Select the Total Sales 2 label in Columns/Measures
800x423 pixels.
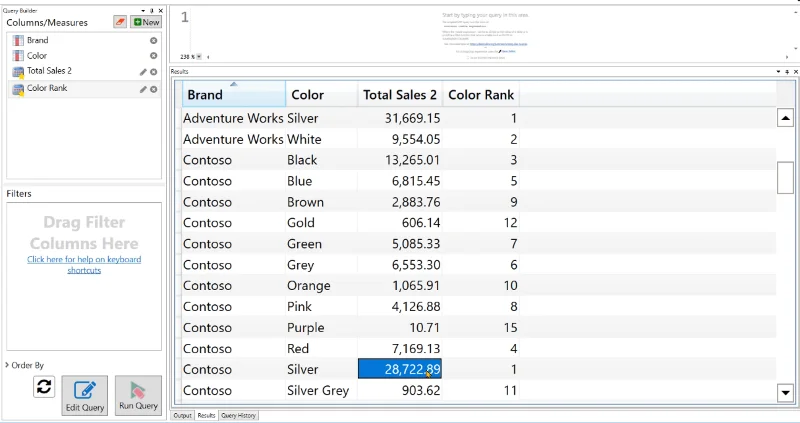49,71
